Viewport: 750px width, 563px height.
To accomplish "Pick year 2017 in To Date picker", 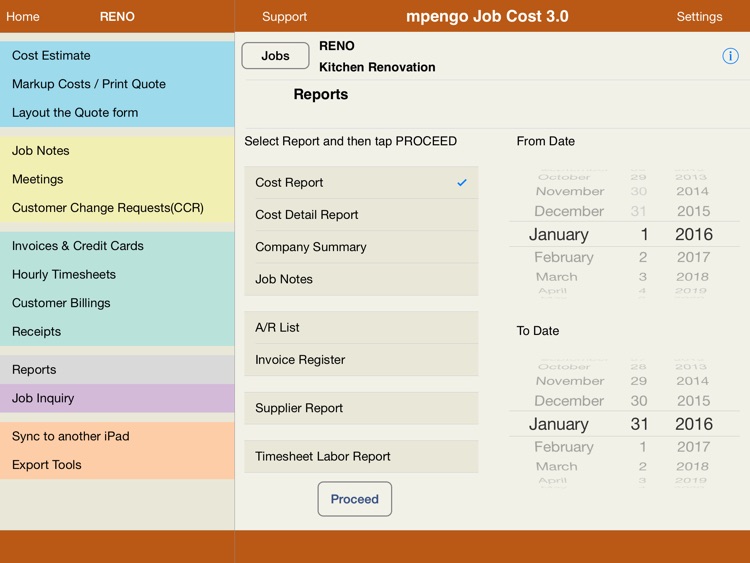I will [x=693, y=447].
